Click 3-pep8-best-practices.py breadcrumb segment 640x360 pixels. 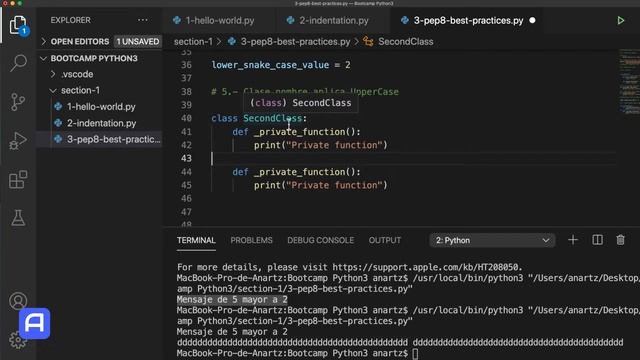point(295,42)
